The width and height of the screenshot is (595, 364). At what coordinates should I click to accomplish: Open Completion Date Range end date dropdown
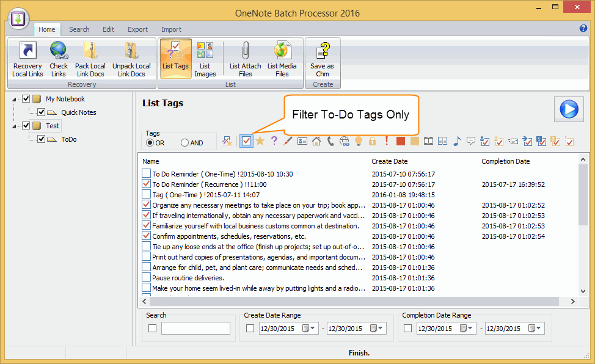[x=535, y=328]
